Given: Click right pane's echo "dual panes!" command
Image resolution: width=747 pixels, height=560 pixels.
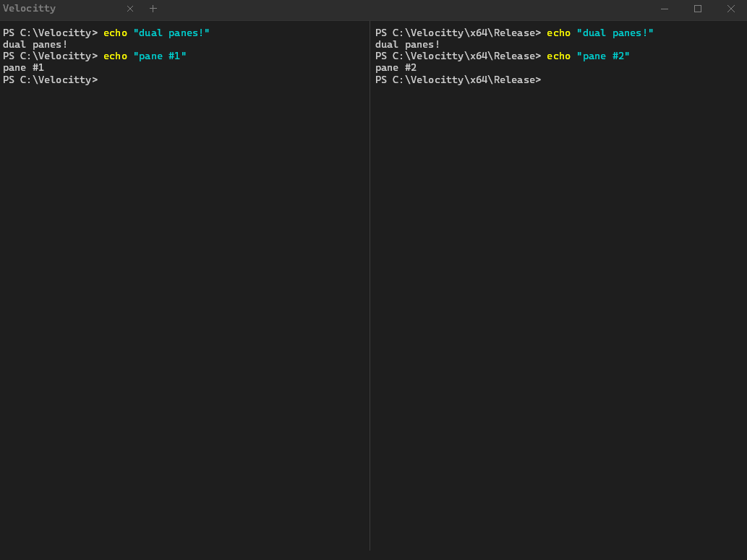Looking at the screenshot, I should [599, 33].
